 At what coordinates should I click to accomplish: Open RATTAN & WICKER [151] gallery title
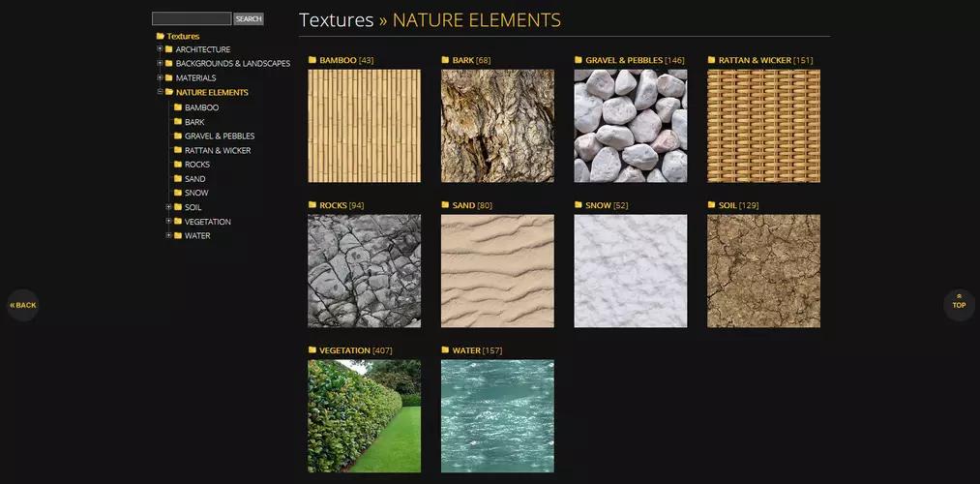pos(765,61)
